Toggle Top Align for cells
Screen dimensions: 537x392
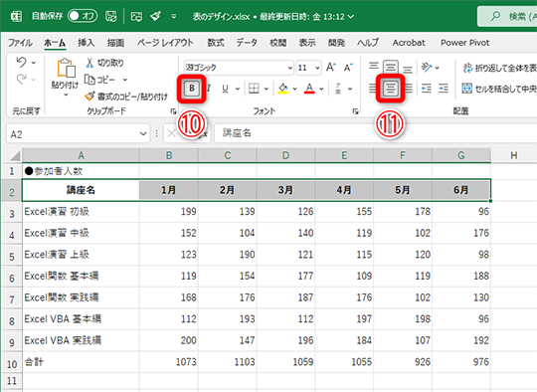[x=374, y=67]
